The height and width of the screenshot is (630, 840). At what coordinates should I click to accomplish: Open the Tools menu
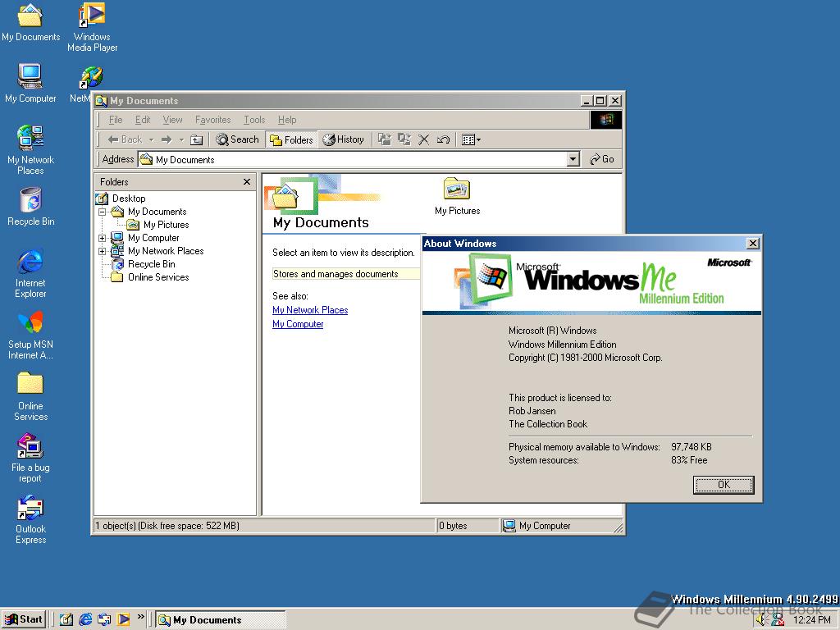254,120
